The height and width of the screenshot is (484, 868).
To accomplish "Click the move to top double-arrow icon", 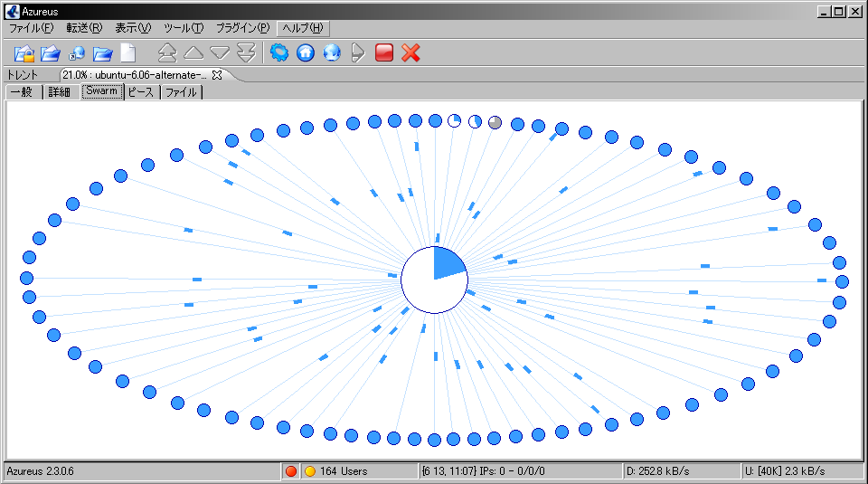I will (167, 52).
